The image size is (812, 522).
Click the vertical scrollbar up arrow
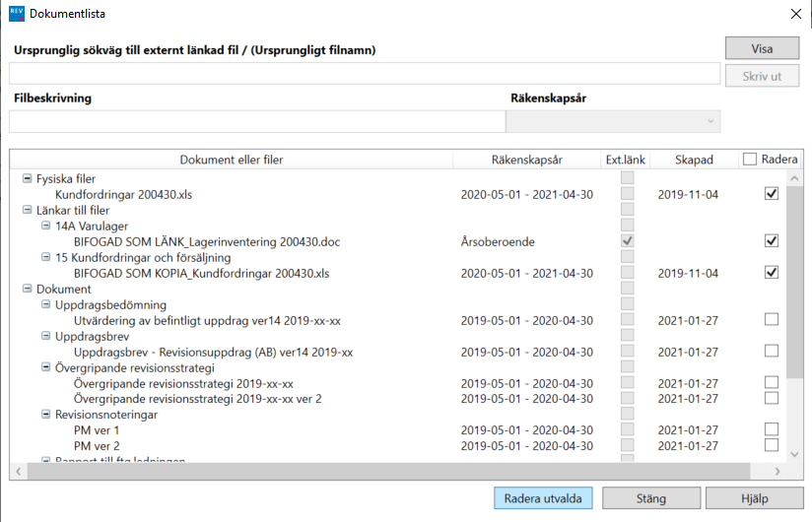point(794,178)
